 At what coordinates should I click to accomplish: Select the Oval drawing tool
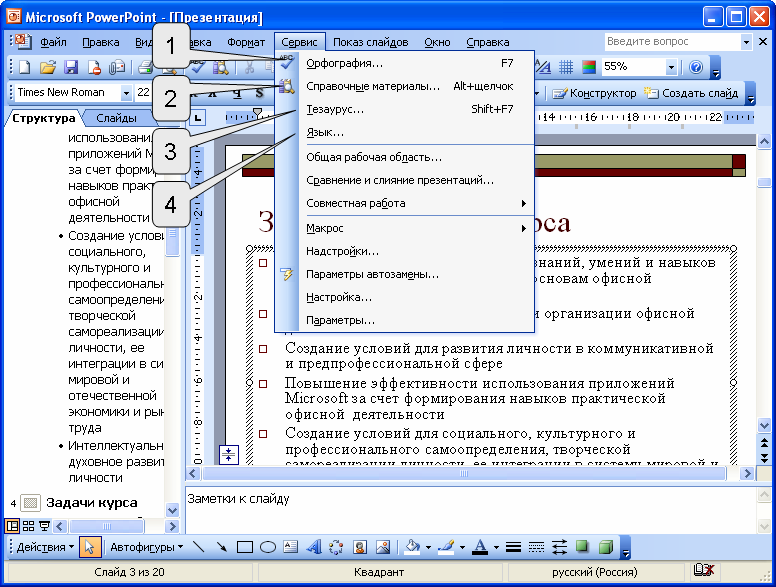(268, 547)
